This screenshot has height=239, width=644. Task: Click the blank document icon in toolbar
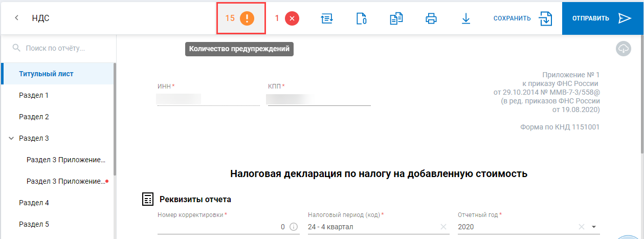361,18
